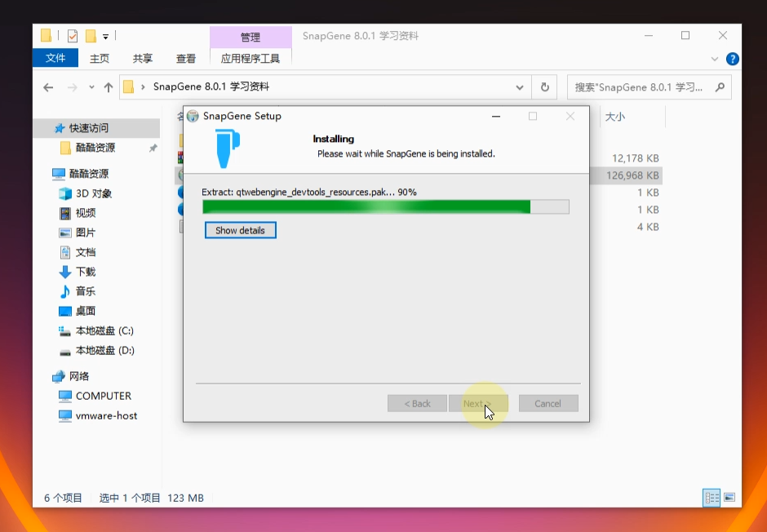Click the explorer back arrow
The image size is (767, 532).
pos(48,87)
